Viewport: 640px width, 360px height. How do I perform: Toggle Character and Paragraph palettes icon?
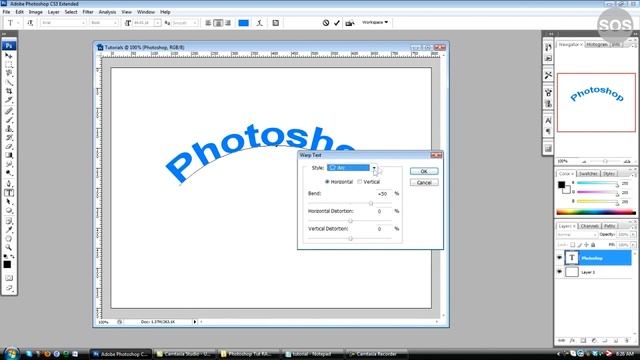click(x=276, y=23)
